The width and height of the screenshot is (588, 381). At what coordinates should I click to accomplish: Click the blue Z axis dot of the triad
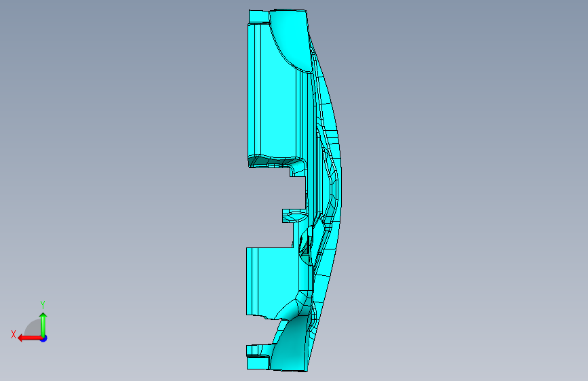coord(44,338)
